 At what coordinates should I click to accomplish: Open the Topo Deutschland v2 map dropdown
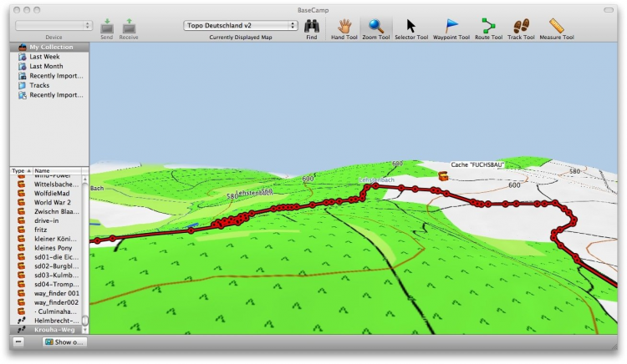pyautogui.click(x=240, y=26)
